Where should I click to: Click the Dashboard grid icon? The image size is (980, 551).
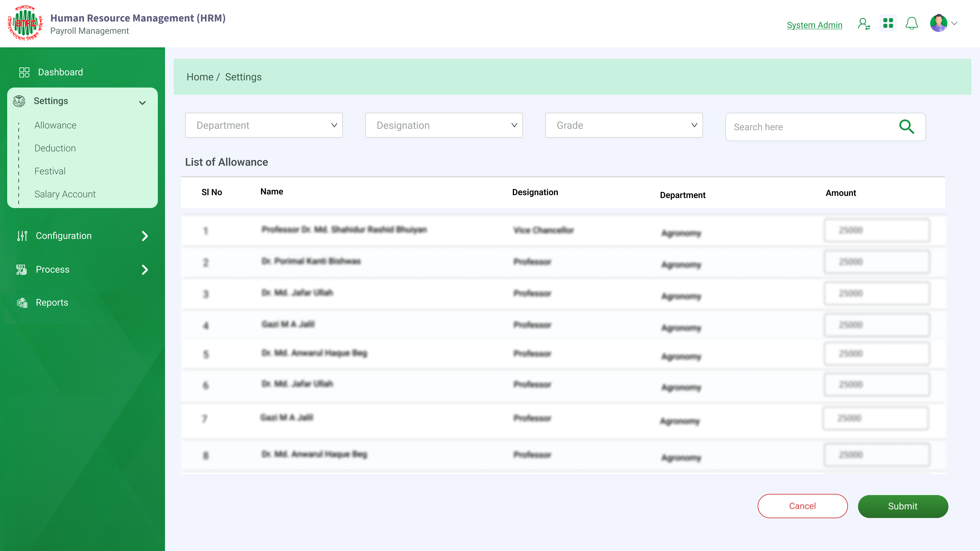(24, 72)
